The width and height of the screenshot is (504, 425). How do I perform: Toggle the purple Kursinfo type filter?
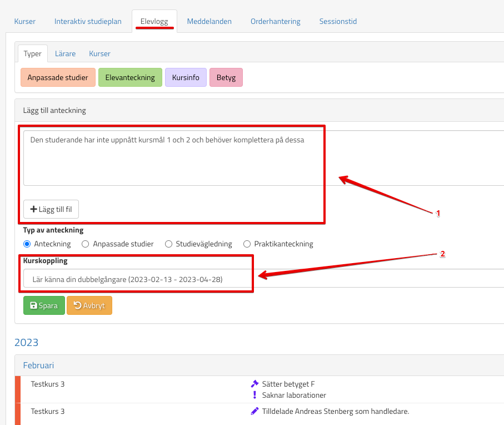[x=186, y=77]
